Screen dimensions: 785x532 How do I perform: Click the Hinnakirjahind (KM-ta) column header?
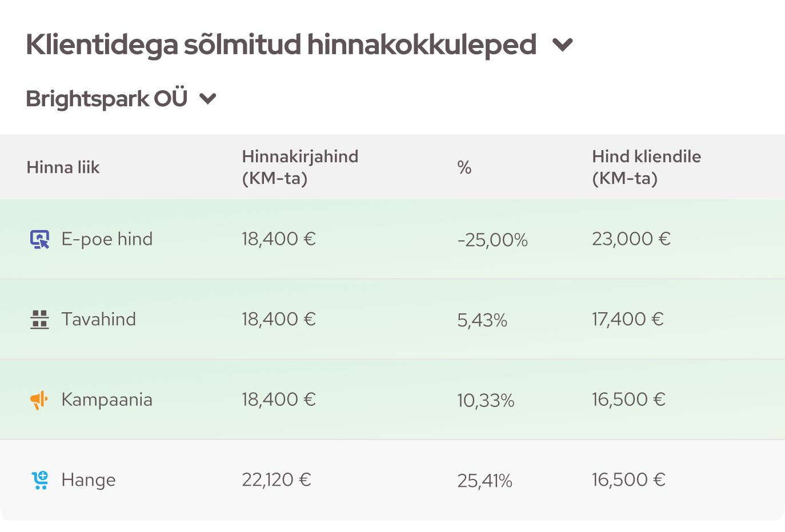click(300, 167)
